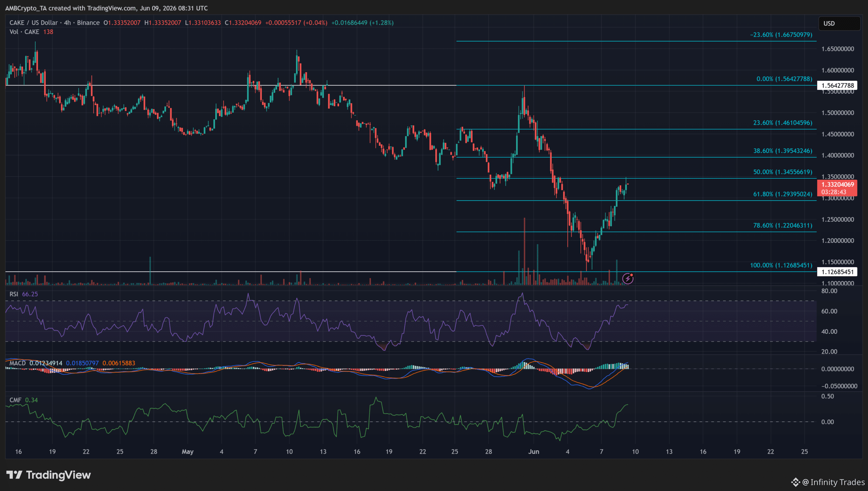Image resolution: width=868 pixels, height=491 pixels.
Task: Click the close price C1.33204069 readout
Action: (243, 23)
